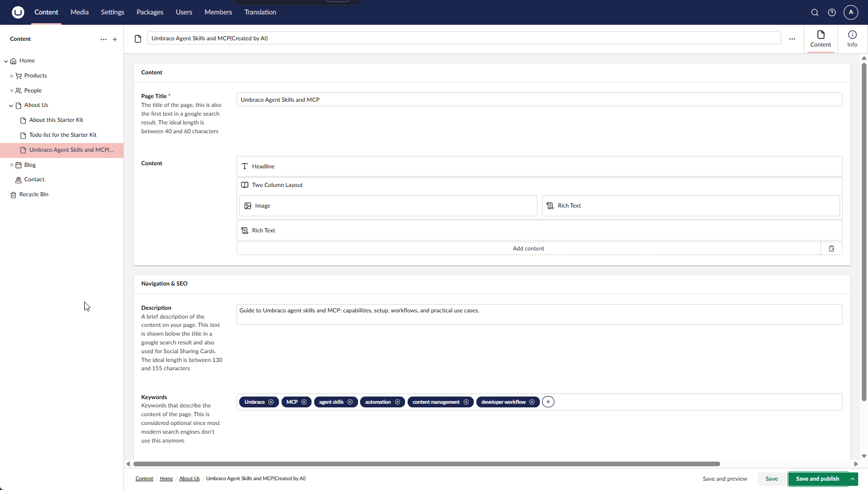Expand the Products tree node
This screenshot has height=490, width=868.
11,76
